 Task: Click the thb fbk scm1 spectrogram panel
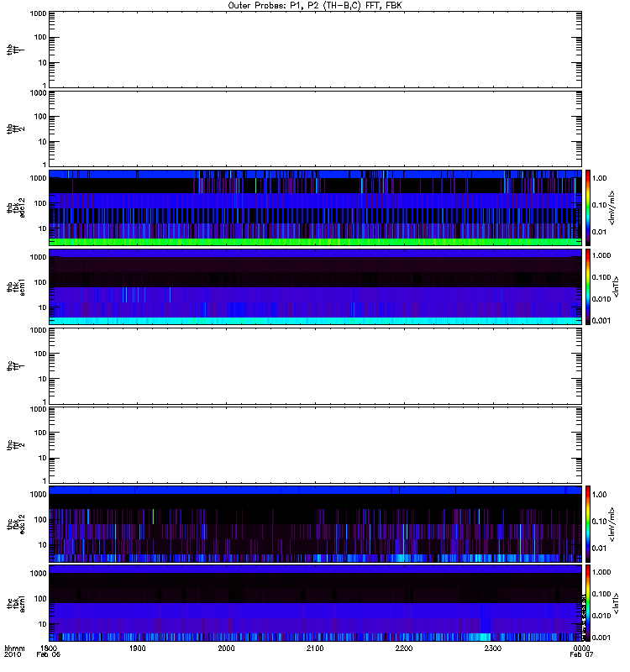(x=315, y=286)
